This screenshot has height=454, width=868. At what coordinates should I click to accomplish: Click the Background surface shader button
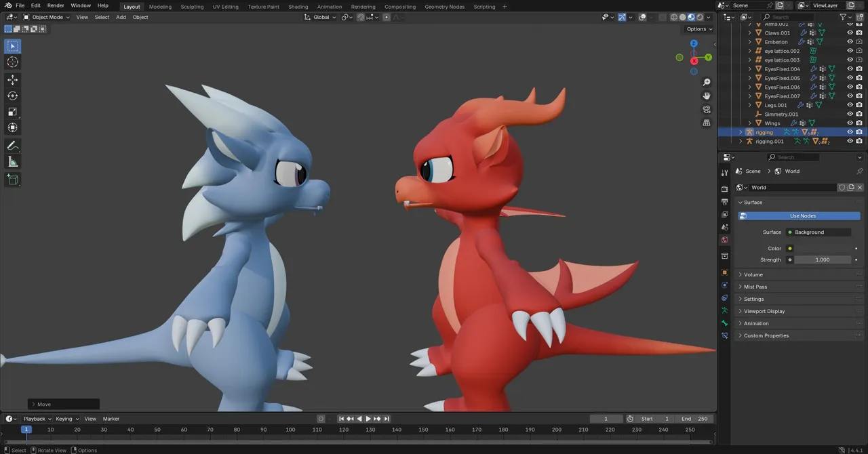[818, 232]
